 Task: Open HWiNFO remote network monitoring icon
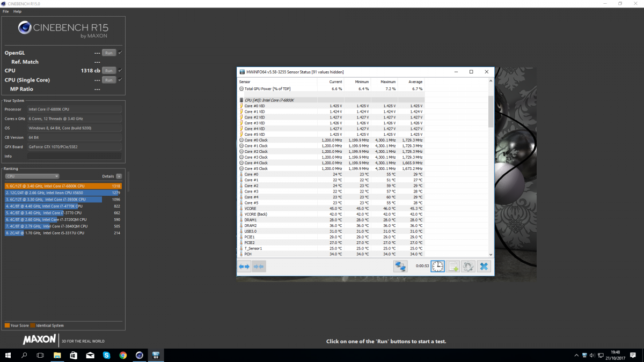pos(400,266)
